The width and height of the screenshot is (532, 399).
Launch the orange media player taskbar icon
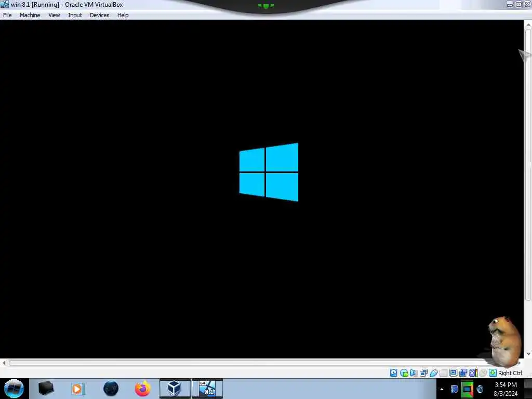(78, 389)
